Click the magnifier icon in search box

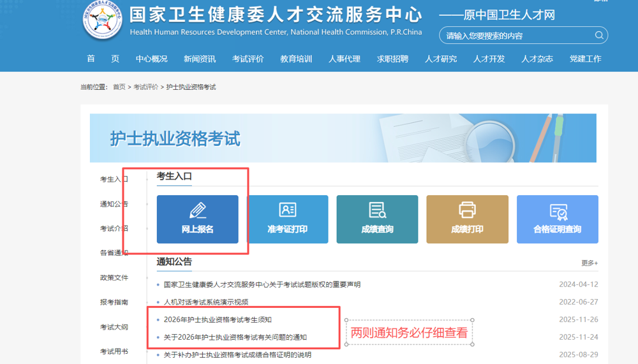[598, 36]
